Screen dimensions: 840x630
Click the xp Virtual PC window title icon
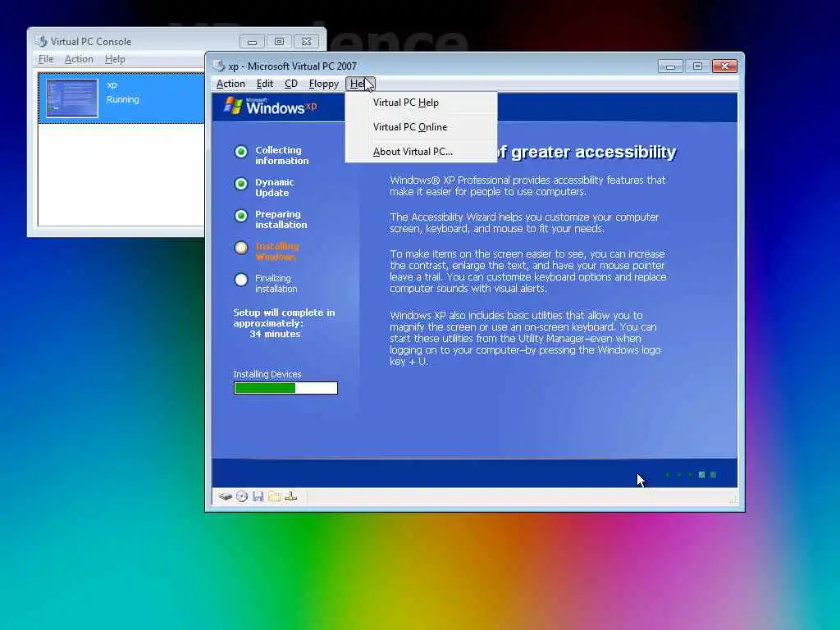pos(218,66)
